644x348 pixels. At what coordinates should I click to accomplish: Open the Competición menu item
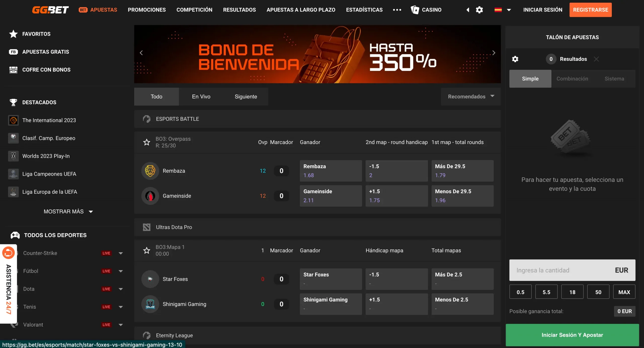click(194, 10)
